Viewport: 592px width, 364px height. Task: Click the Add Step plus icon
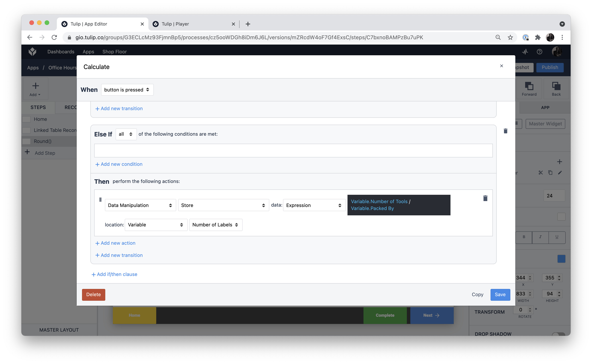coord(27,152)
